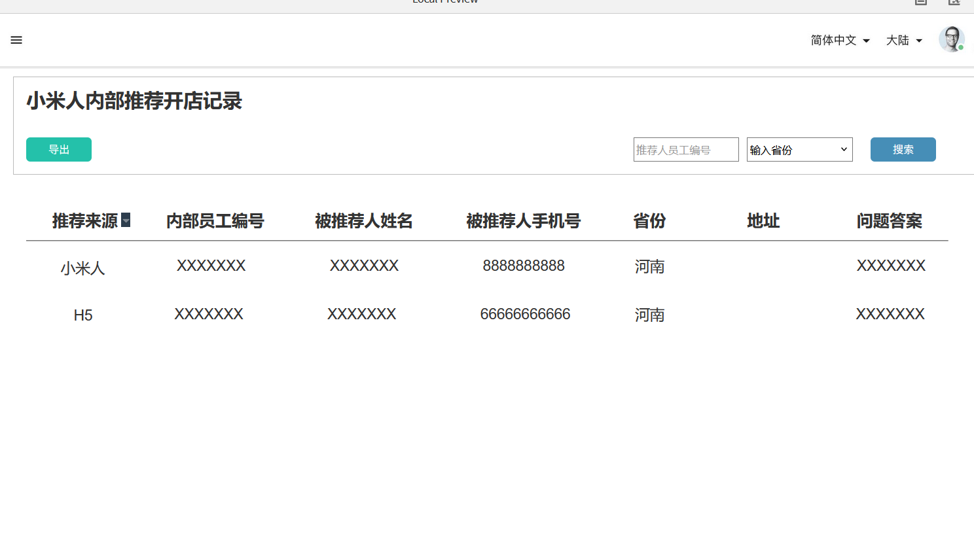Click phone number 8888888888
Viewport: 974px width, 560px height.
[x=524, y=266]
